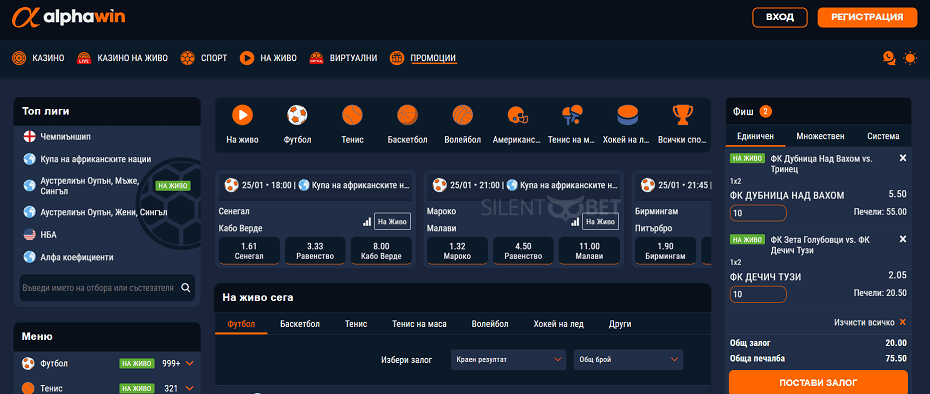Click the РЕГИСТРАЦИЯ button
Image resolution: width=930 pixels, height=394 pixels.
coord(867,17)
